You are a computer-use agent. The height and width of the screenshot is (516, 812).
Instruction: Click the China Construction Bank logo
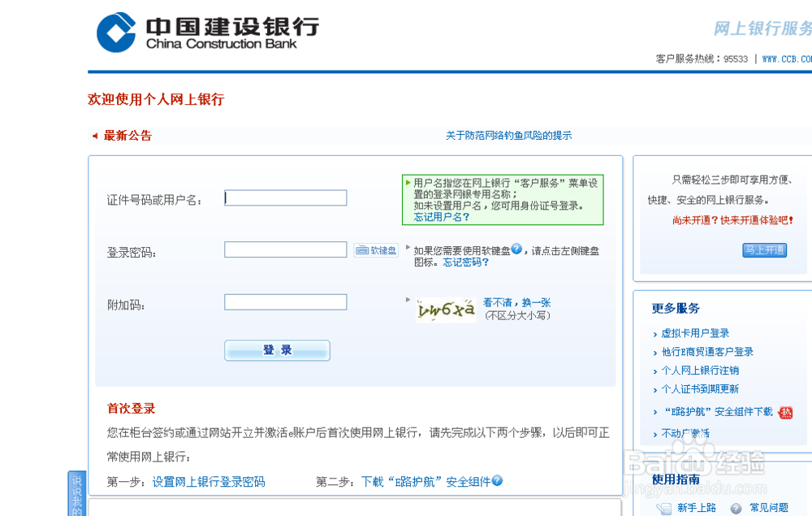(x=208, y=33)
